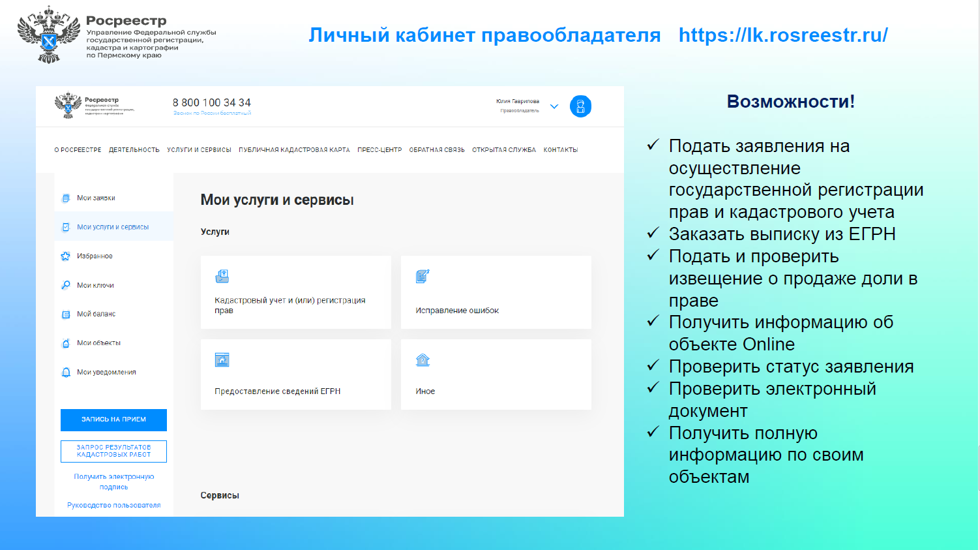This screenshot has width=980, height=550.
Task: Click the Мои услуги и сервисы sidebar icon
Action: [66, 227]
